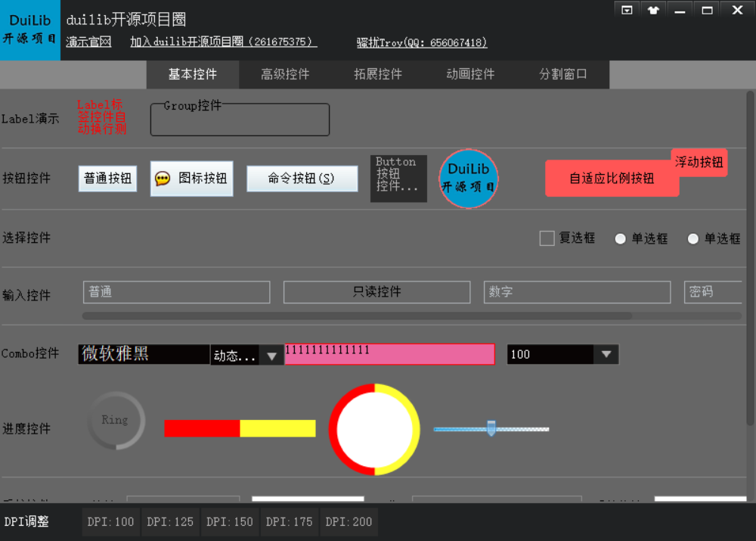The height and width of the screenshot is (541, 756).
Task: Minimize the duilib window
Action: coord(680,10)
